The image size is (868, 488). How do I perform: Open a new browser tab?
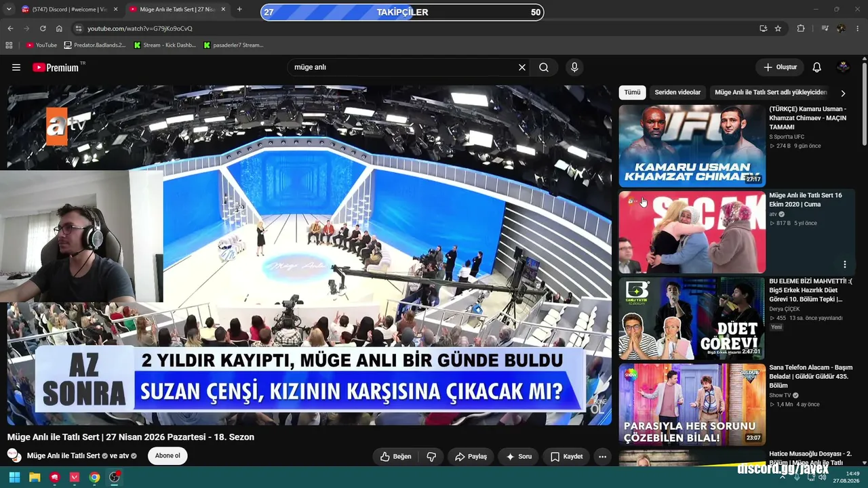point(239,9)
